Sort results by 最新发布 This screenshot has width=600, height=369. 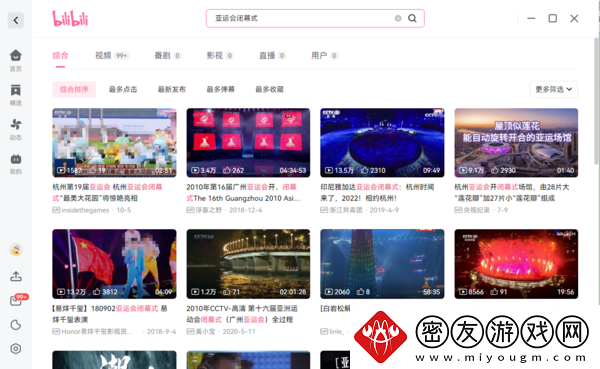pos(171,89)
